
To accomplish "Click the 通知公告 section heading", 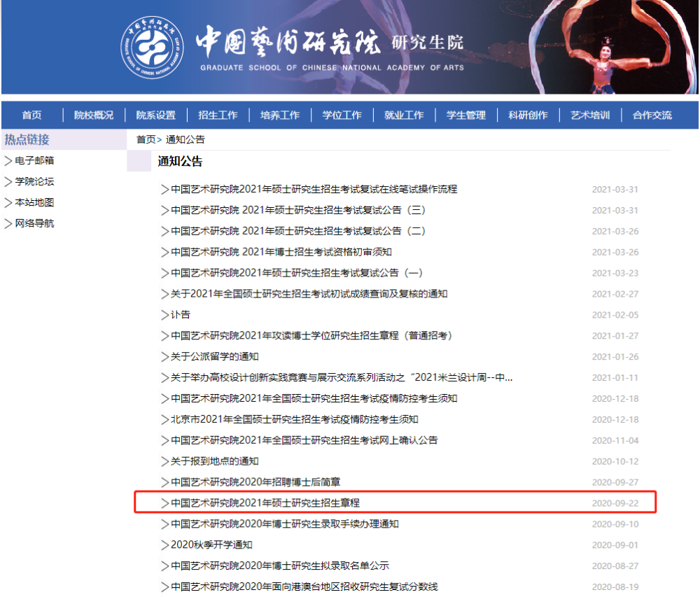I will tap(180, 161).
